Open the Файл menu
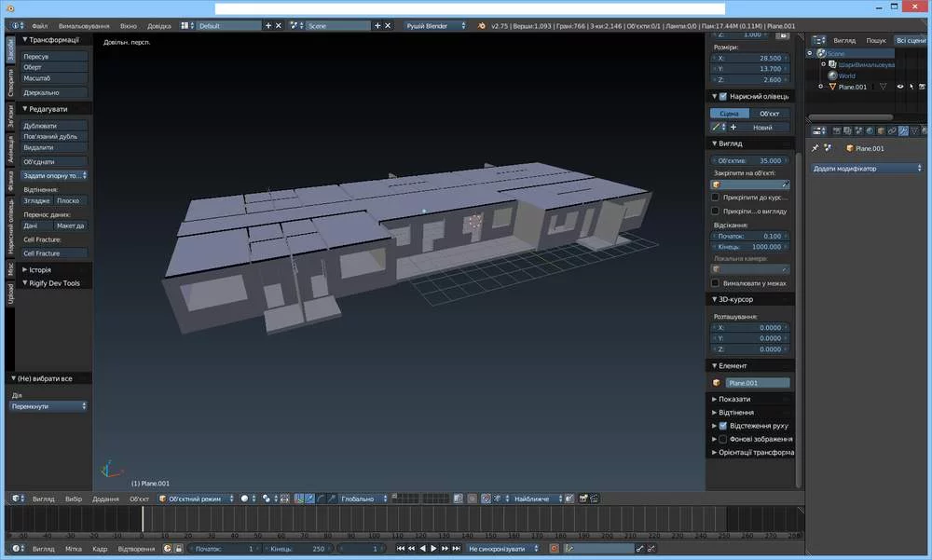The height and width of the screenshot is (560, 932). (39, 26)
